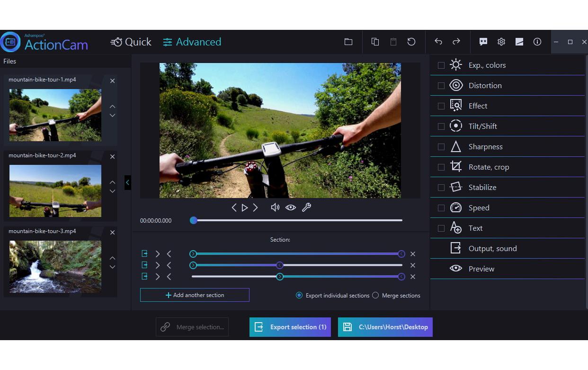This screenshot has width=588, height=370.
Task: Select the Merge sections radio button
Action: click(375, 295)
